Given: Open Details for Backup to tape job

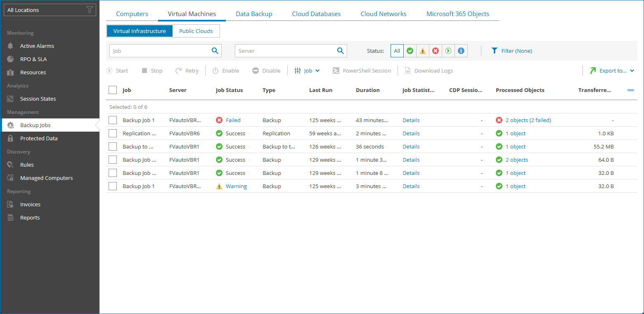Looking at the screenshot, I should (411, 146).
